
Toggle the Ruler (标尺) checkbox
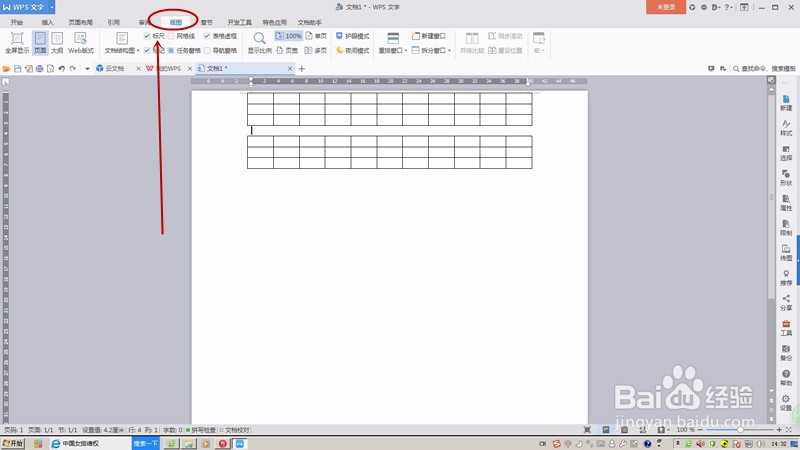[147, 36]
